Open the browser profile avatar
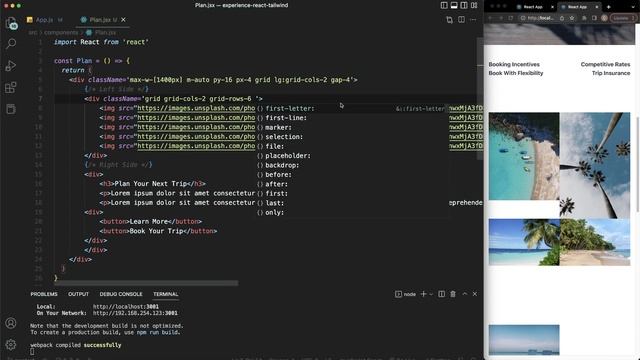Image resolution: width=640 pixels, height=360 pixels. 604,18
